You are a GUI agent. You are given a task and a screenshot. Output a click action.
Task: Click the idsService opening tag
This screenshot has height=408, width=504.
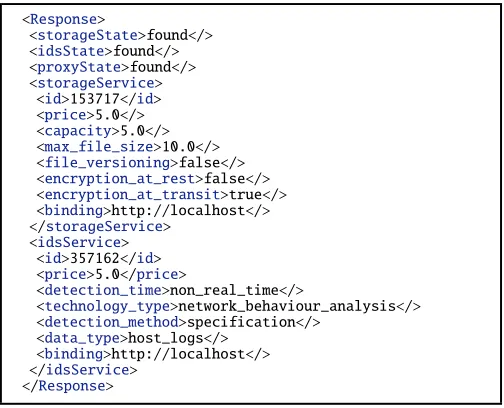click(x=79, y=243)
